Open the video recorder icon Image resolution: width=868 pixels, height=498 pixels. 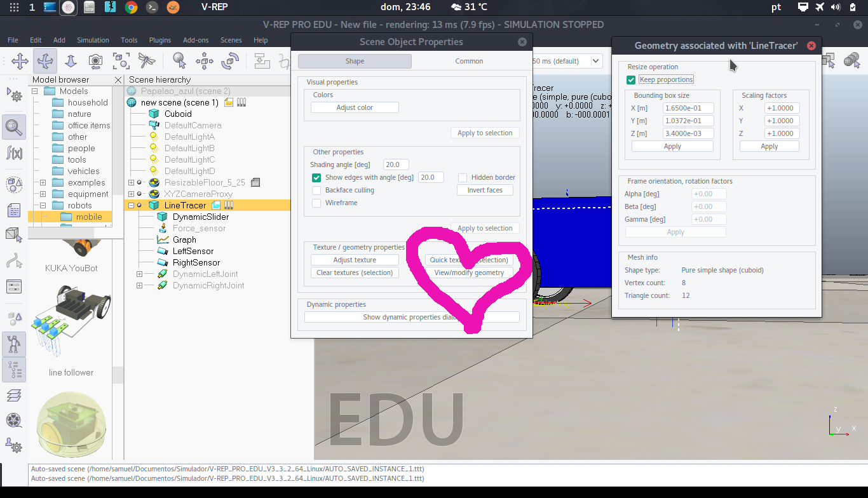[14, 420]
